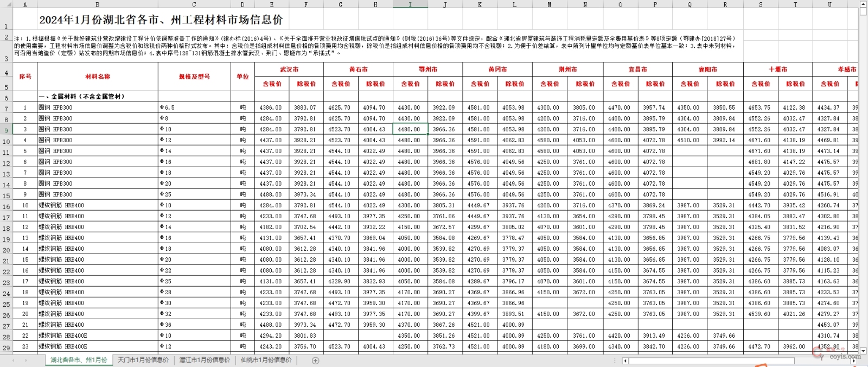Select column C header
Viewport: 868px width, 367px height.
coord(194,4)
